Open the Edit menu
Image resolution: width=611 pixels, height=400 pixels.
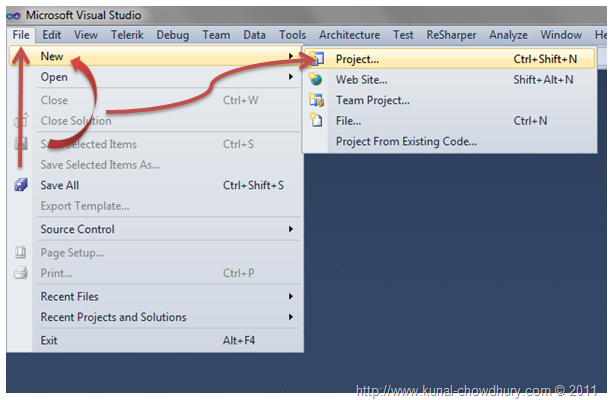pyautogui.click(x=52, y=35)
